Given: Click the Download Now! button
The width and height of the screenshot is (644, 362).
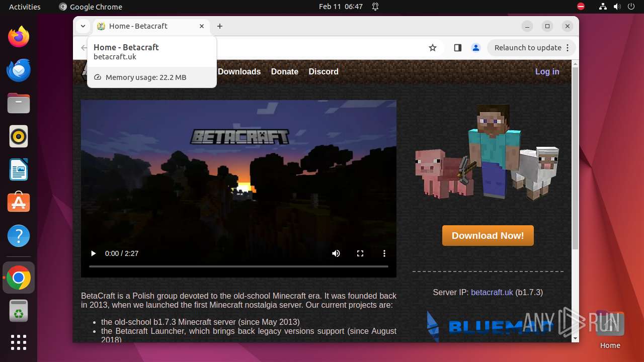Looking at the screenshot, I should (488, 235).
